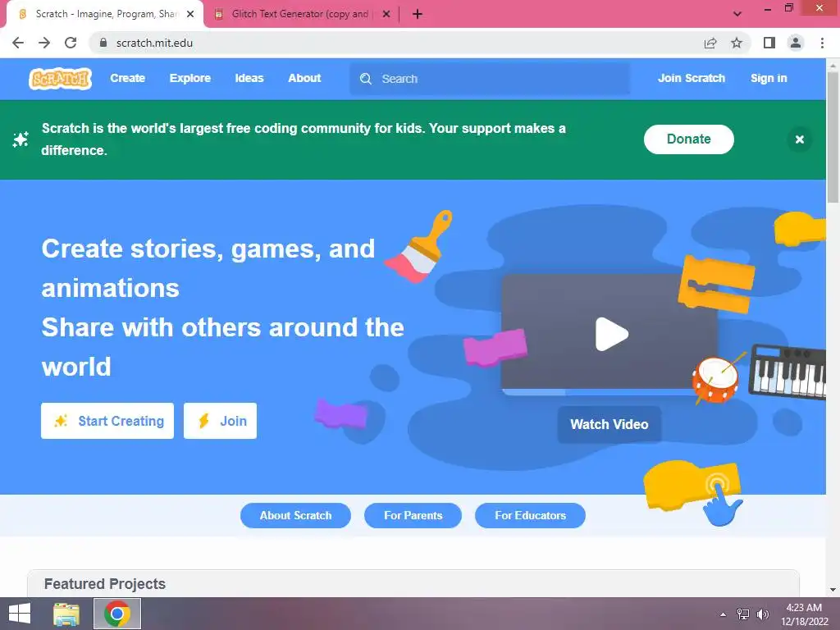Click the search magnifier icon
The width and height of the screenshot is (840, 630).
pyautogui.click(x=366, y=79)
